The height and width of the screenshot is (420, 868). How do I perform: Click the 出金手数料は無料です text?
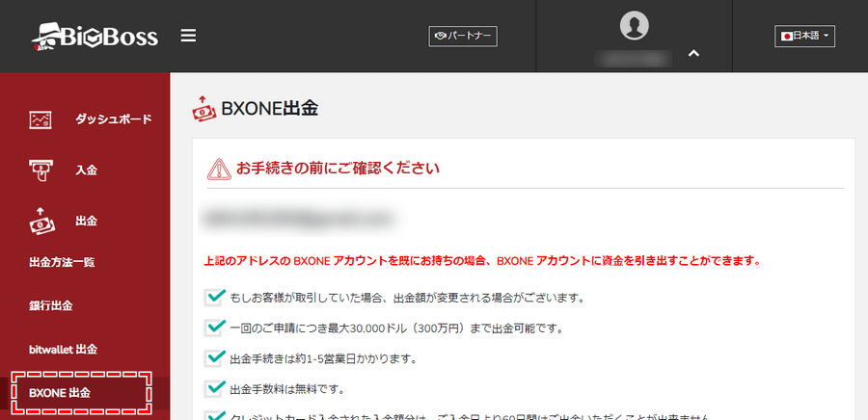tap(287, 389)
